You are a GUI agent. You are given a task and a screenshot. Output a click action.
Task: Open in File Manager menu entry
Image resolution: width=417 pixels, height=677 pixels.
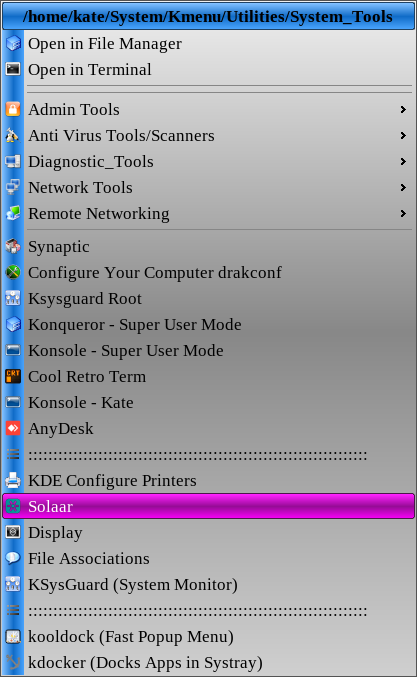[208, 43]
